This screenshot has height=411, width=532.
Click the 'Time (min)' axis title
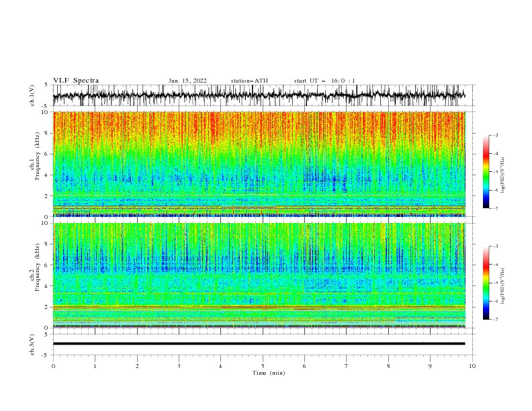click(x=269, y=373)
